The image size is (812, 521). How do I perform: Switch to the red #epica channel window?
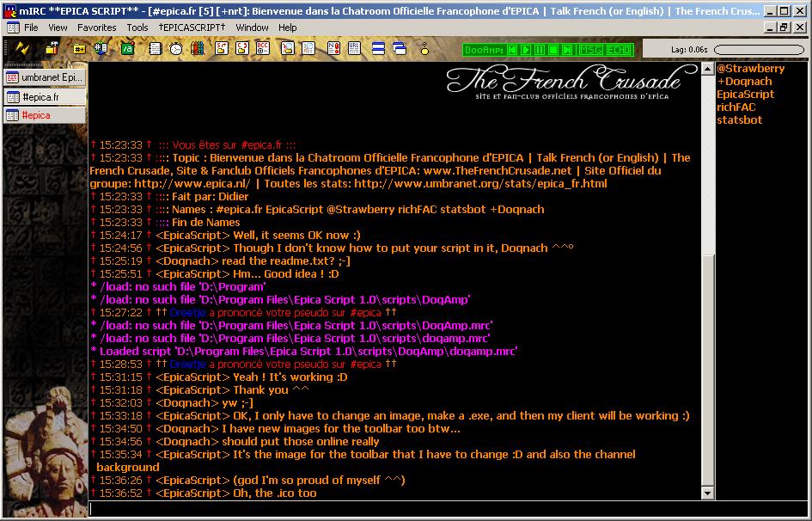[x=45, y=115]
